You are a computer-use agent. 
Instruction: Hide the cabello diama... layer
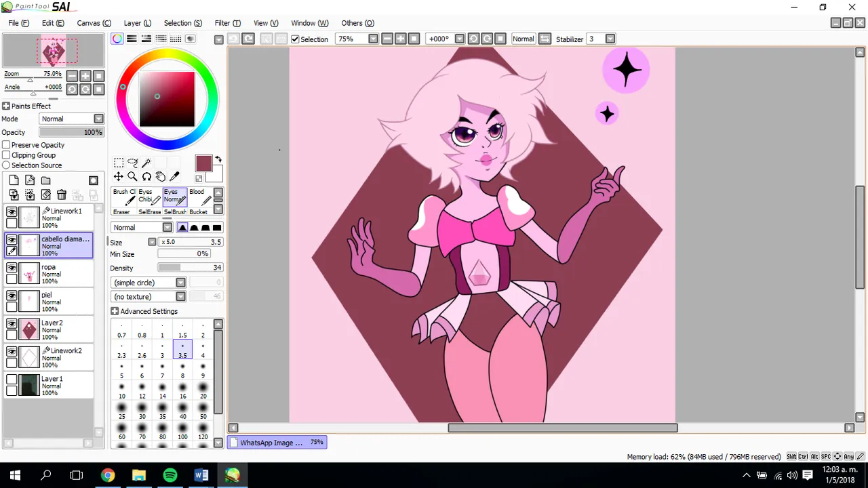(x=12, y=240)
